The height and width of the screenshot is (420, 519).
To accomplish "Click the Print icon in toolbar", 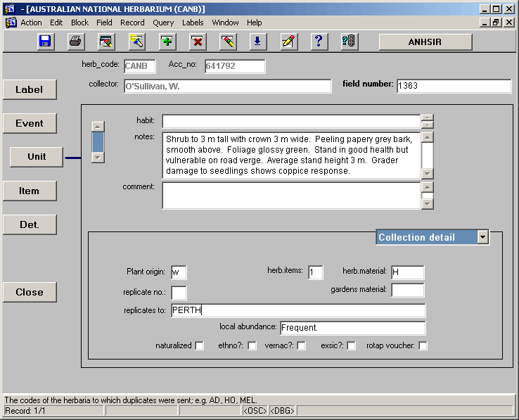I will [x=75, y=42].
